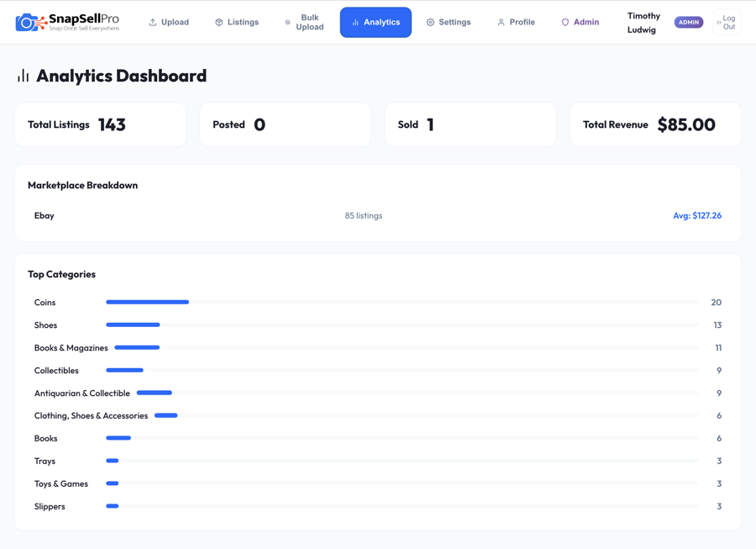Click the Timothy Ludwig user name

pyautogui.click(x=643, y=22)
